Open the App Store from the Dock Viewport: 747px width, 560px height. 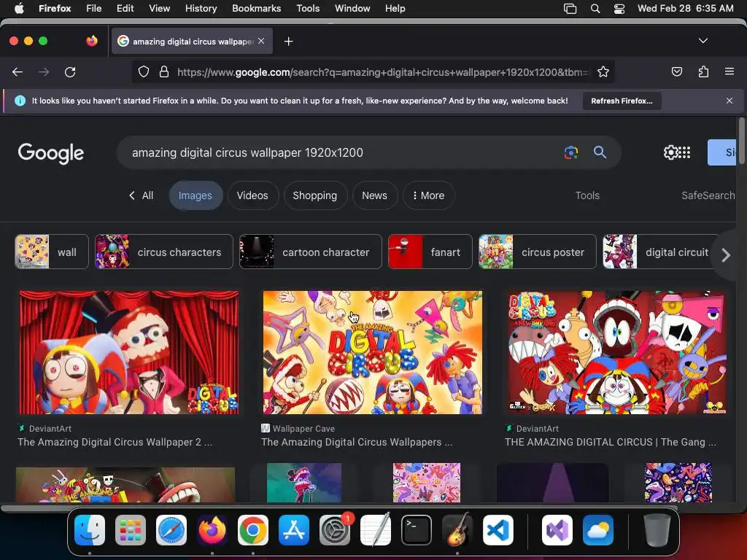click(294, 530)
